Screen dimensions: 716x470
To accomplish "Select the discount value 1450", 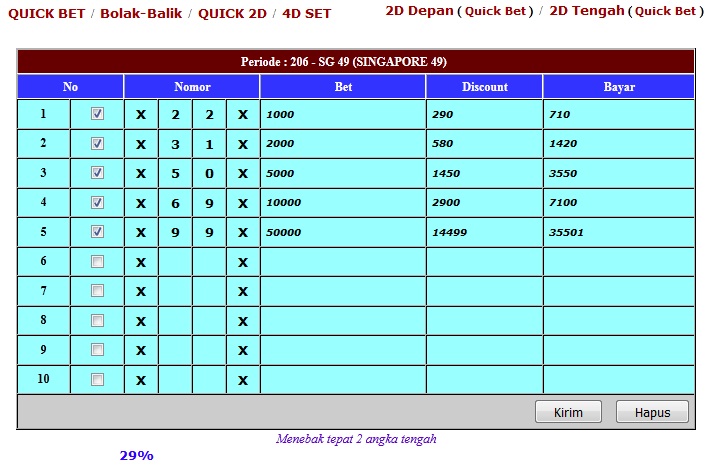I will tap(446, 174).
